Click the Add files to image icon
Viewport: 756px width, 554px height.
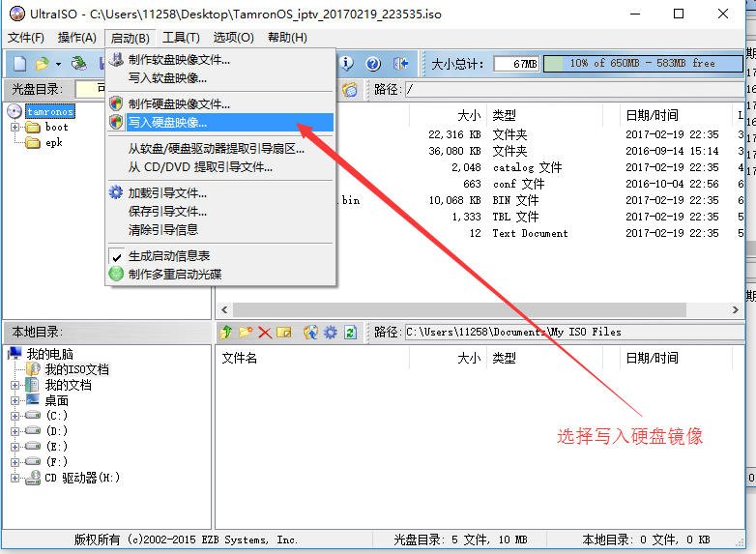tap(310, 333)
